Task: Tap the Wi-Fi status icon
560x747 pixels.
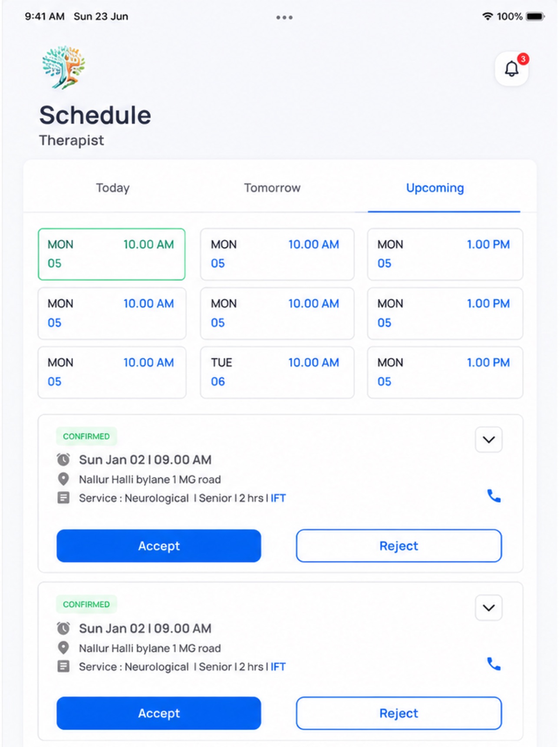Action: [x=488, y=17]
